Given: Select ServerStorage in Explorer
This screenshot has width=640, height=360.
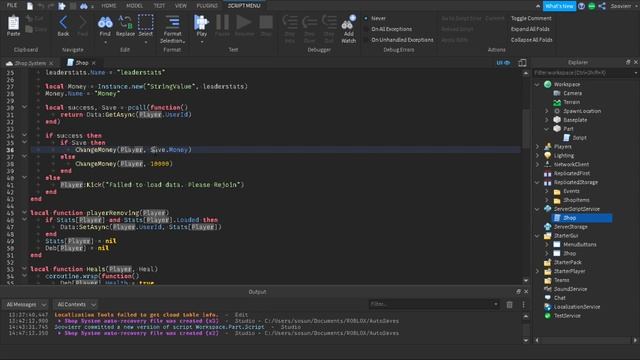Looking at the screenshot, I should click(x=571, y=227).
